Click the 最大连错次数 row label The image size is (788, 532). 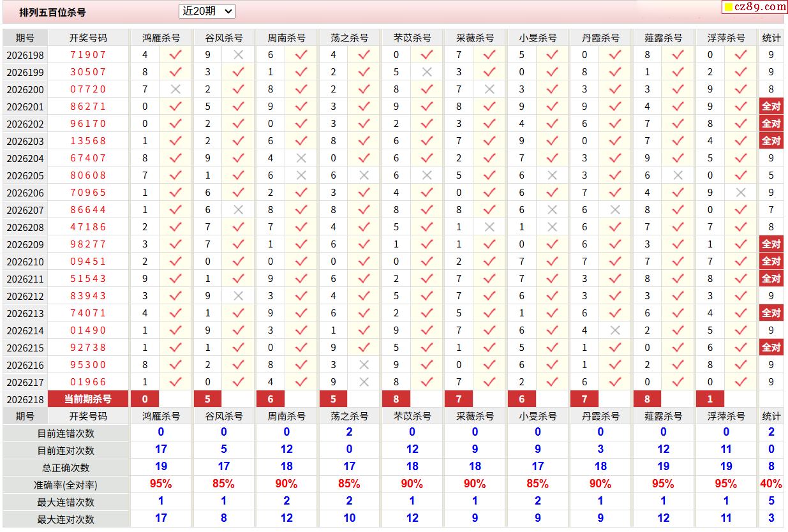pyautogui.click(x=66, y=501)
